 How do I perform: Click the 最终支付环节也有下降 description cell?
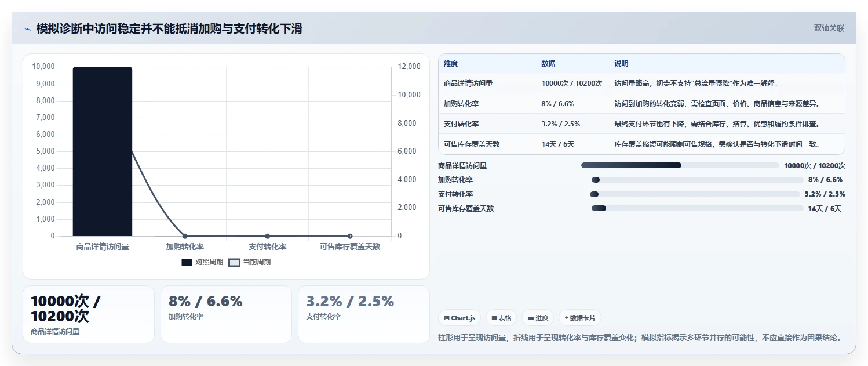(717, 124)
